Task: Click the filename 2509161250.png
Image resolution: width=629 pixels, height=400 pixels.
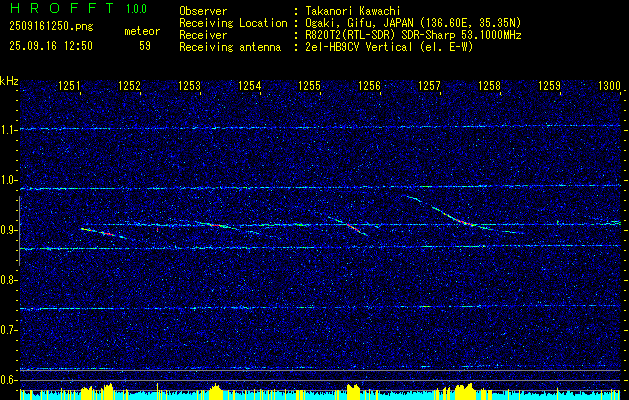Action: 51,27
